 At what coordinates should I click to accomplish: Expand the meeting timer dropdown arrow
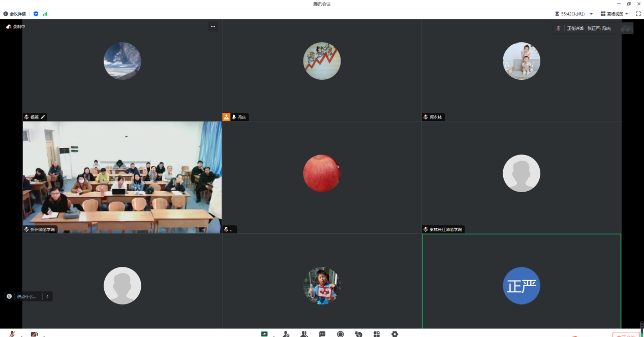(591, 14)
